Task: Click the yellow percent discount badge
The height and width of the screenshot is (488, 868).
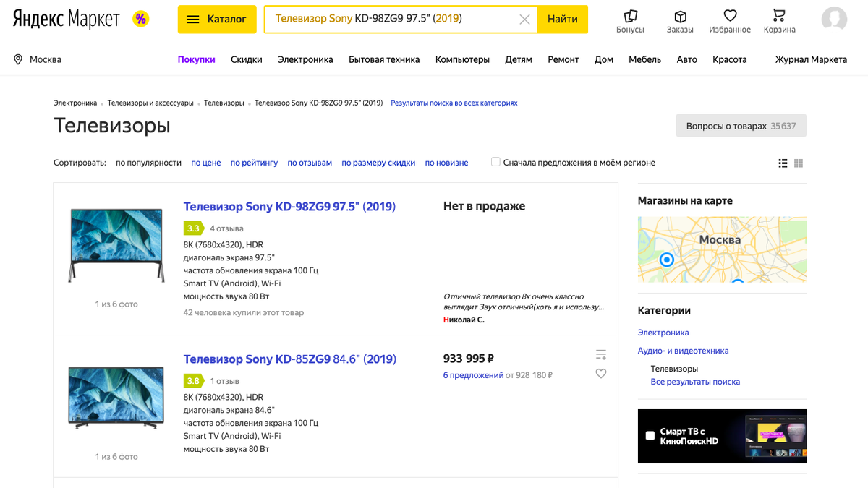Action: coord(141,20)
